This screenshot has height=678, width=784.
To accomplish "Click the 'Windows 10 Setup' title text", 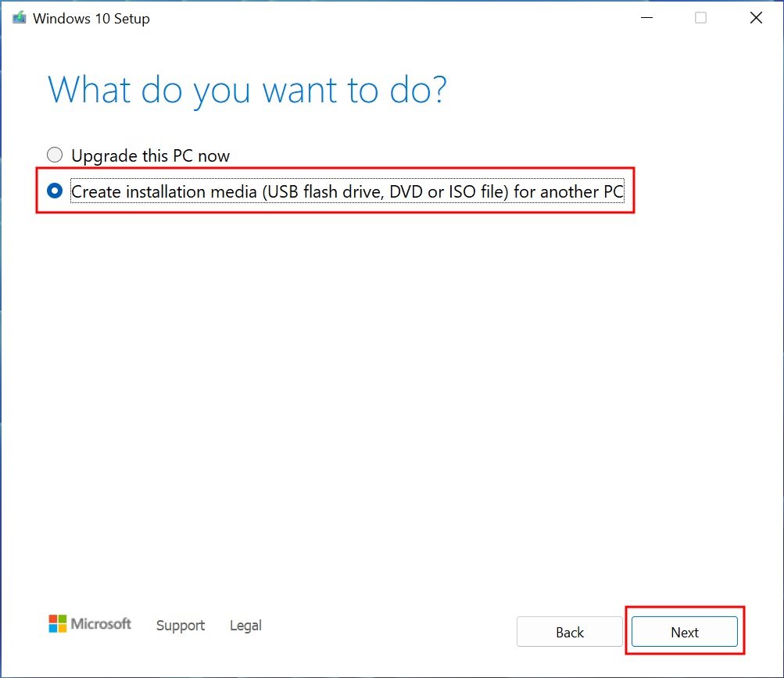I will coord(91,19).
